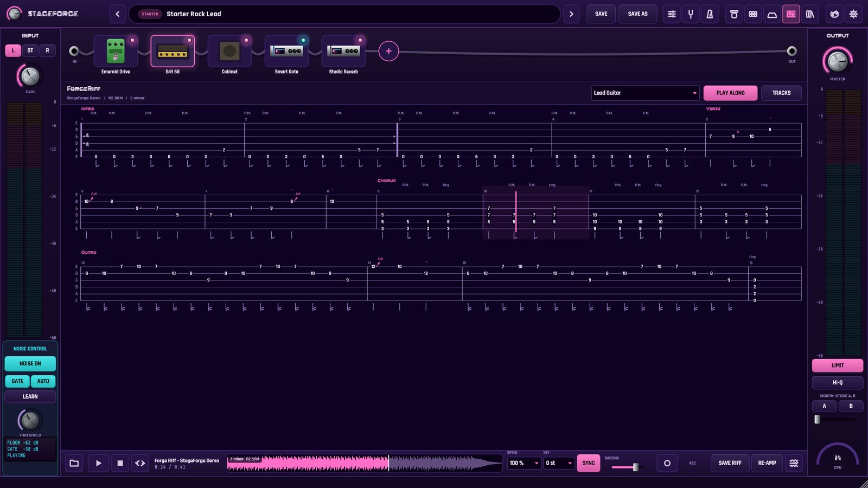Open the speed 100 % dropdown
Screen dimensions: 868x488
524,463
